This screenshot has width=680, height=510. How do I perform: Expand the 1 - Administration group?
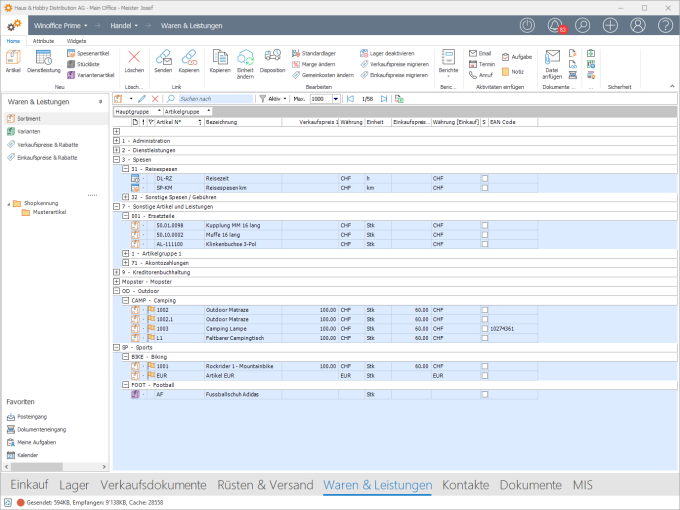pyautogui.click(x=116, y=140)
